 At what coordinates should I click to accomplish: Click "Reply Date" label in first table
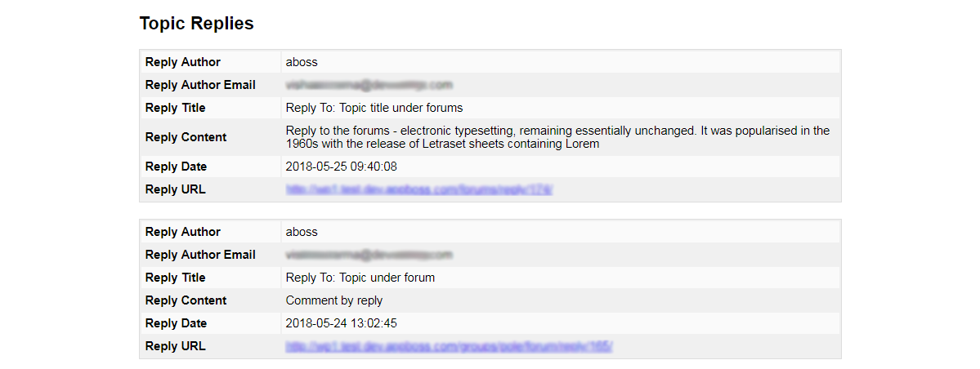point(176,167)
